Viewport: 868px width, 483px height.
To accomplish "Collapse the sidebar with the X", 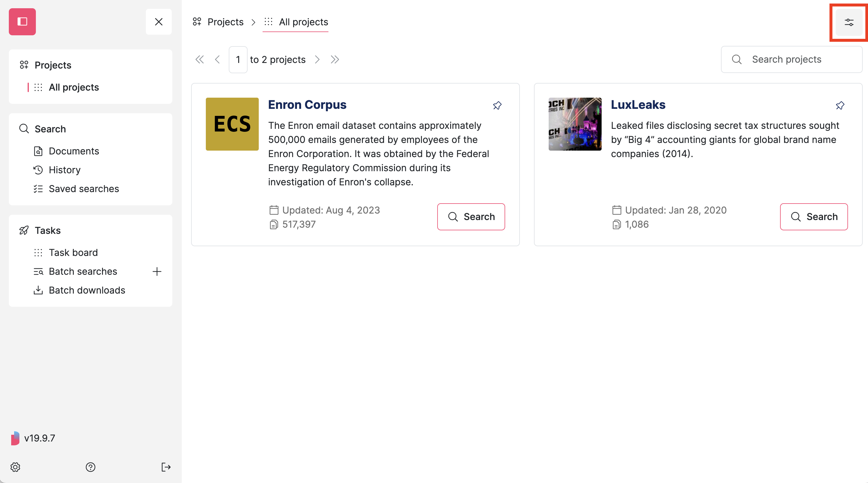I will coord(159,21).
